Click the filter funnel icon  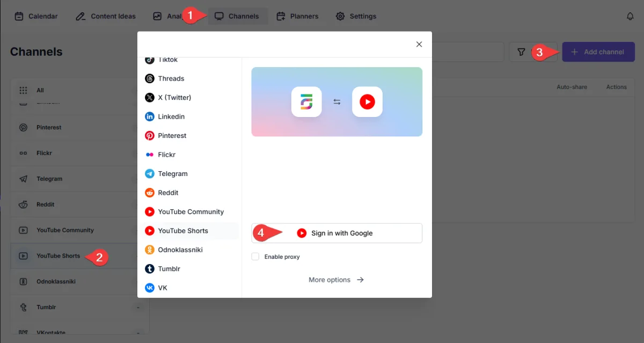pyautogui.click(x=521, y=52)
